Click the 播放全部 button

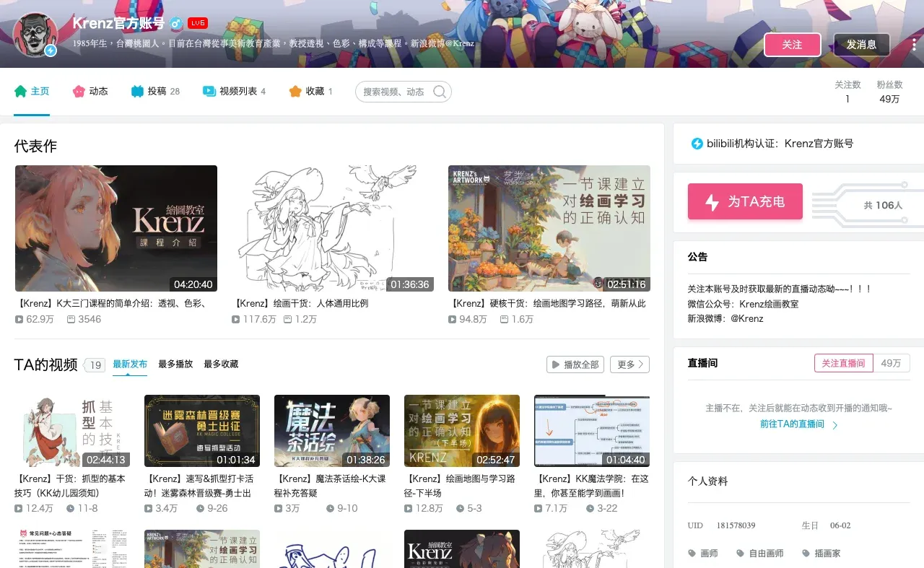575,364
